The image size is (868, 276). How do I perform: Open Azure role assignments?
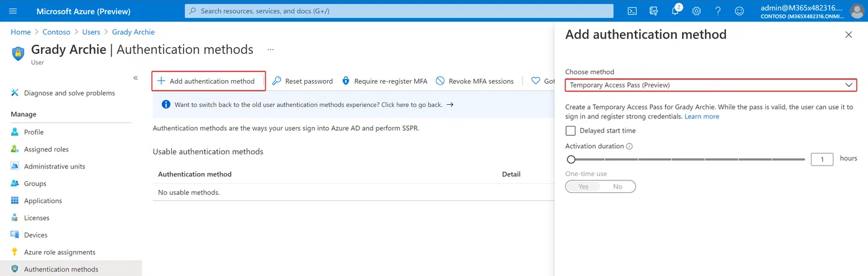60,252
